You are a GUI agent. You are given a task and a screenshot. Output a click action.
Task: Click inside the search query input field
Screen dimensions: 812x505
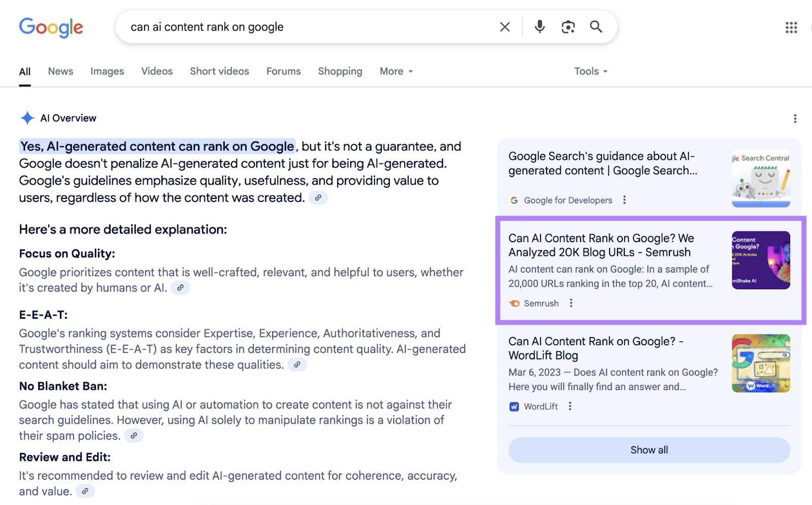[x=304, y=27]
